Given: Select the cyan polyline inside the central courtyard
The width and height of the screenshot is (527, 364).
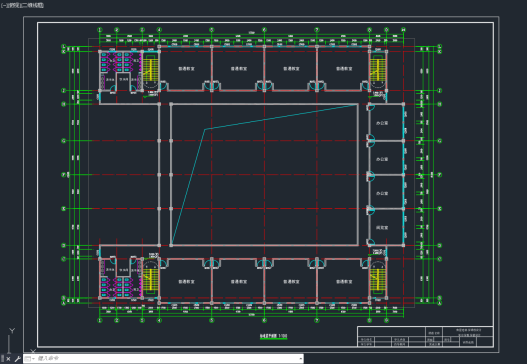Looking at the screenshot, I should click(x=205, y=129).
